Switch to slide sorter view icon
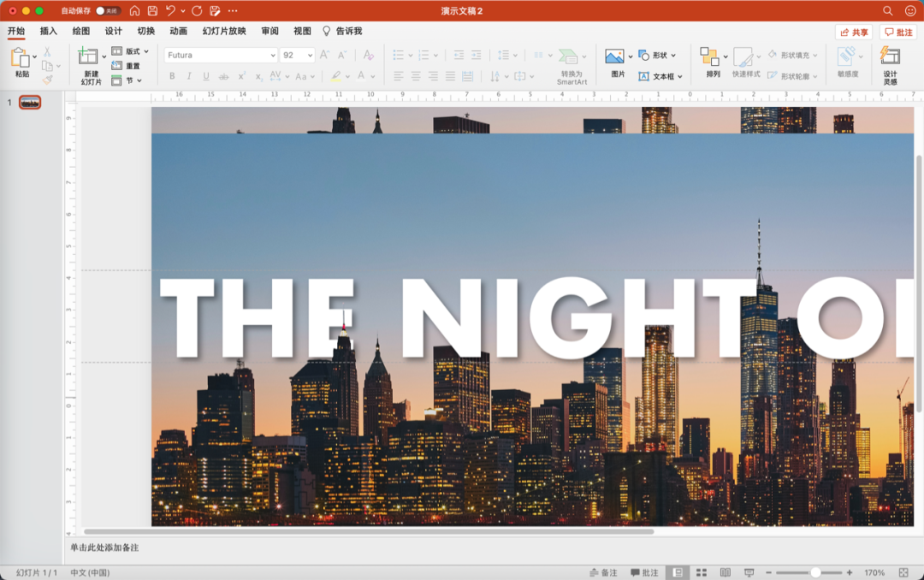Viewport: 924px width, 580px height. (702, 572)
